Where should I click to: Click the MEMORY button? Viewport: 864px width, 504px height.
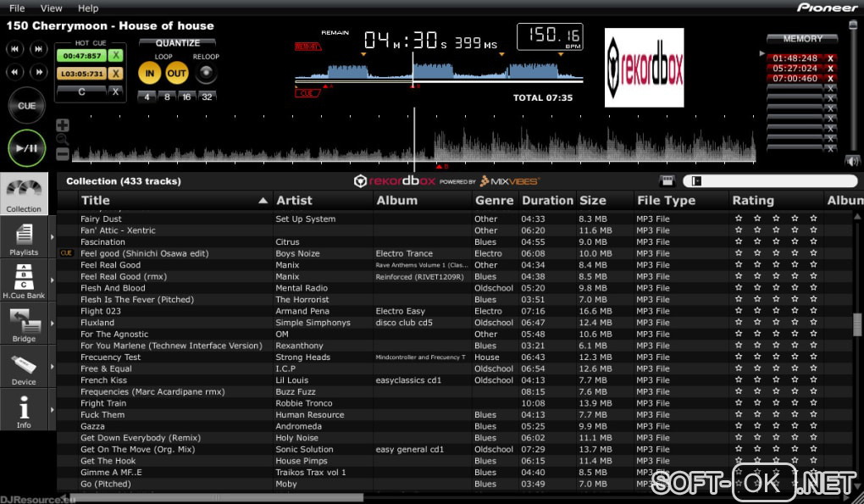(802, 39)
